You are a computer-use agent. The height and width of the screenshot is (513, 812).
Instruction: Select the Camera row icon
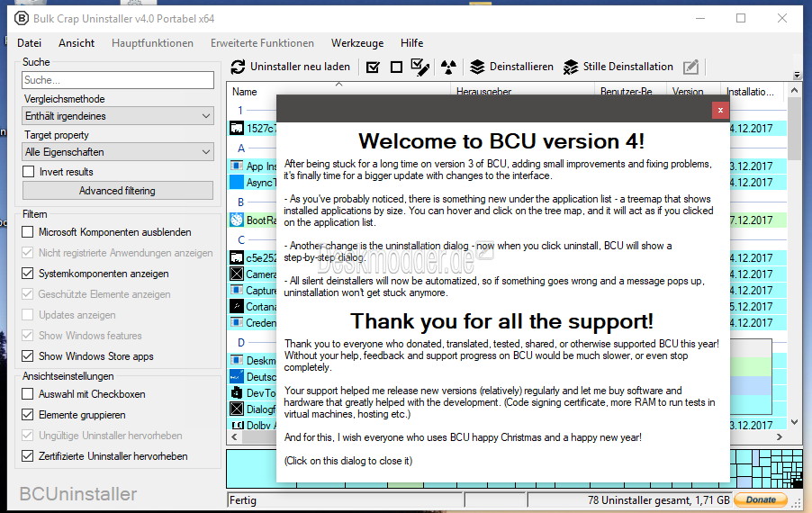click(x=237, y=274)
